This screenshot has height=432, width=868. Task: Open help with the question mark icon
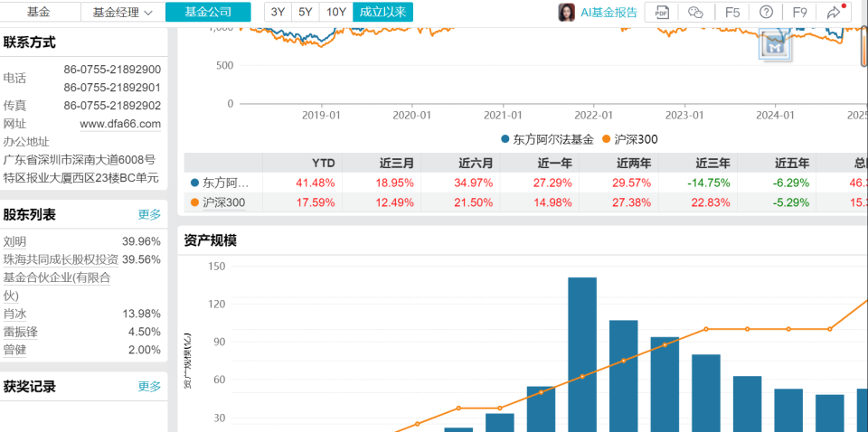tap(766, 12)
